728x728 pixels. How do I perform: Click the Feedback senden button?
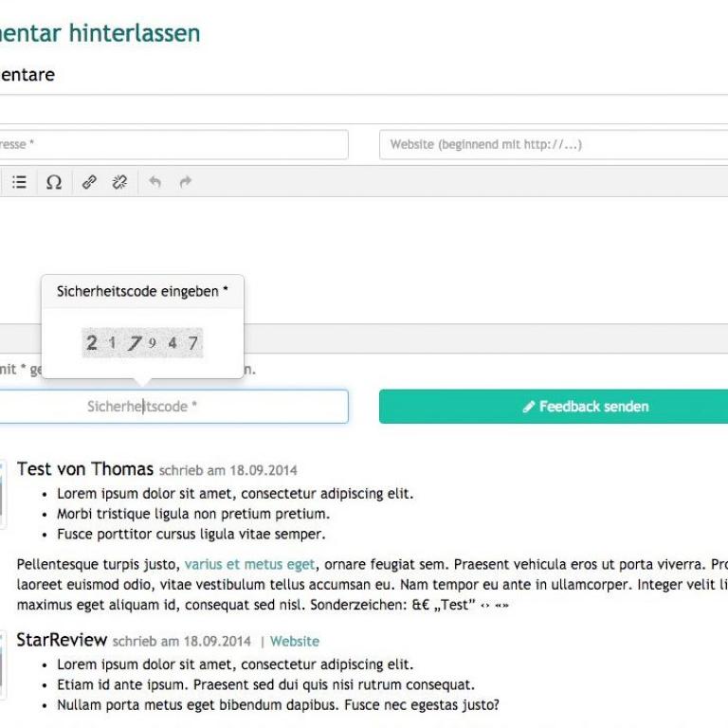coord(554,407)
